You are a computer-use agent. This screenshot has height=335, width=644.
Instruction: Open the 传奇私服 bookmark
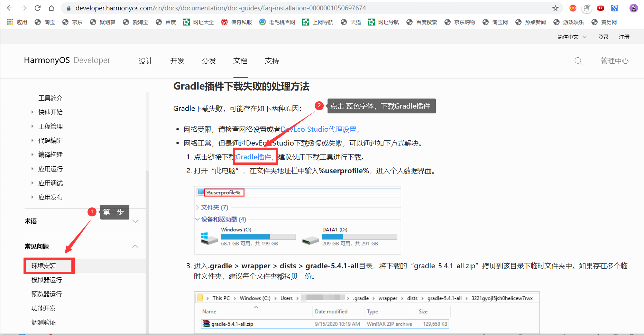point(237,22)
